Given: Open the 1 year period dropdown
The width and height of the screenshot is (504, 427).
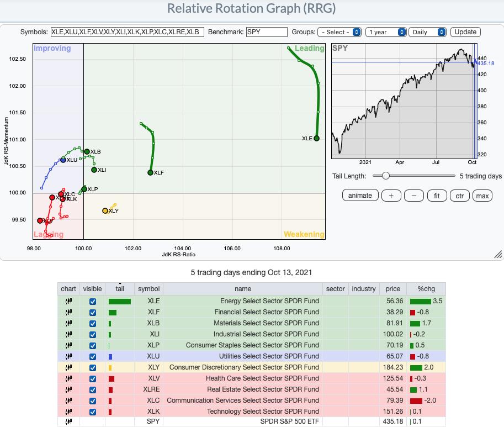Looking at the screenshot, I should point(386,32).
